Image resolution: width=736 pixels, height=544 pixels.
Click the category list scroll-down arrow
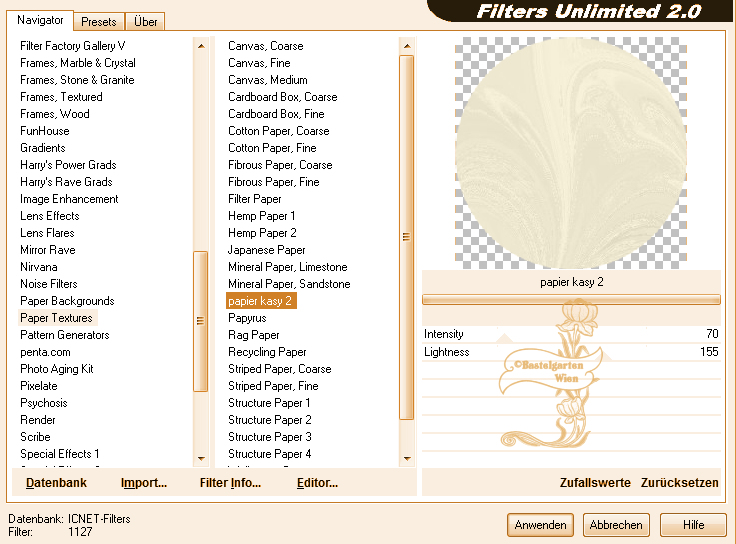201,458
